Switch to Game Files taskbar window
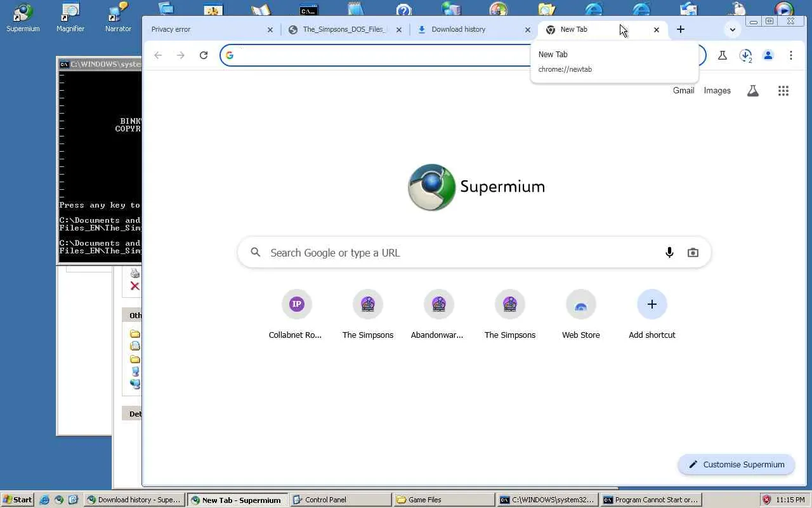812x508 pixels. tap(443, 500)
